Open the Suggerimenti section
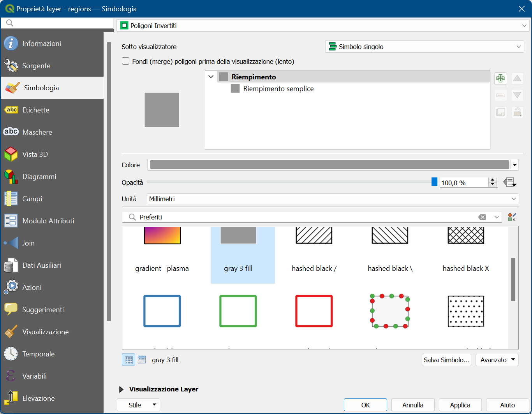 pyautogui.click(x=52, y=310)
